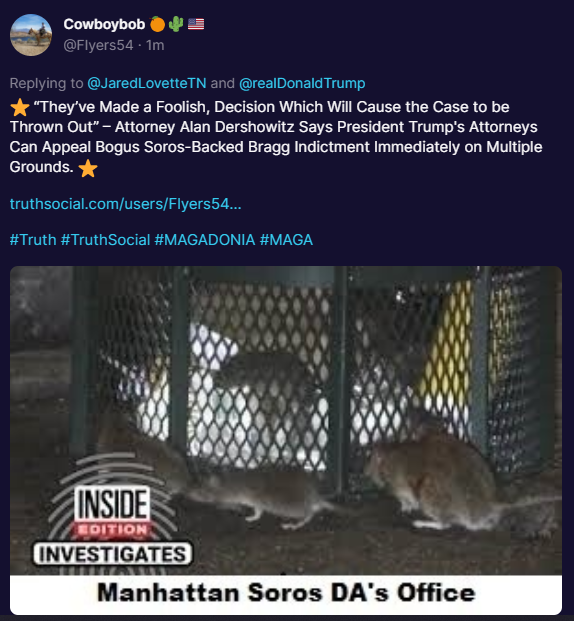Click the gold star before the quote
The width and height of the screenshot is (574, 621).
19,107
